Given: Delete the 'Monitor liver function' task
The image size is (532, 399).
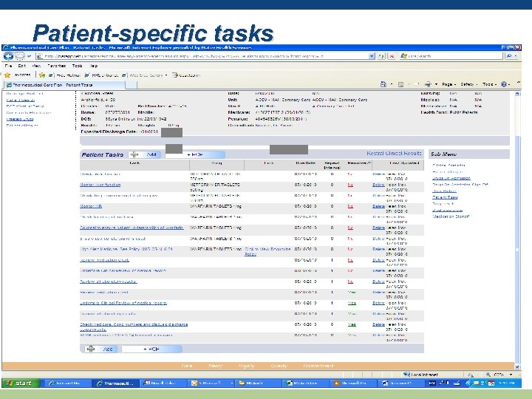Looking at the screenshot, I should click(x=378, y=185).
